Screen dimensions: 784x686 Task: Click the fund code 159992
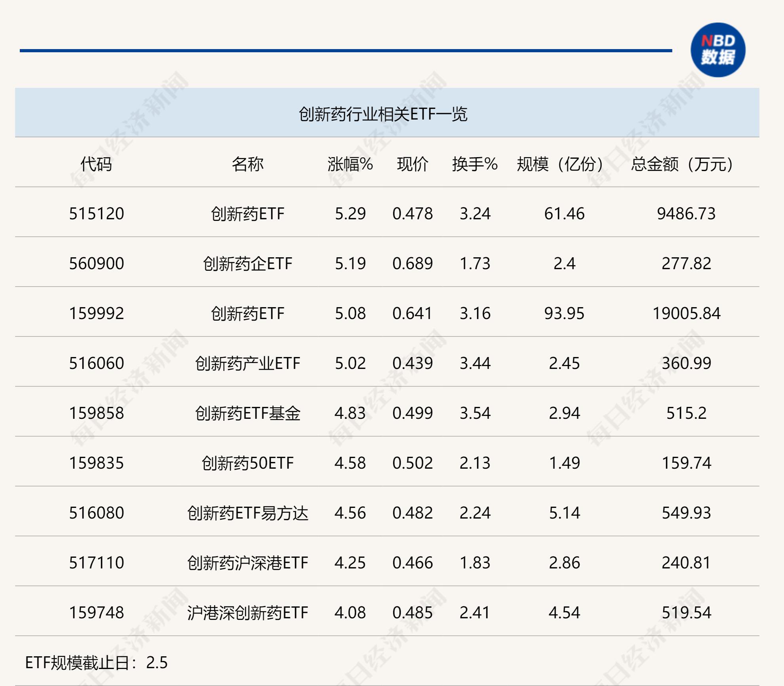pos(96,314)
